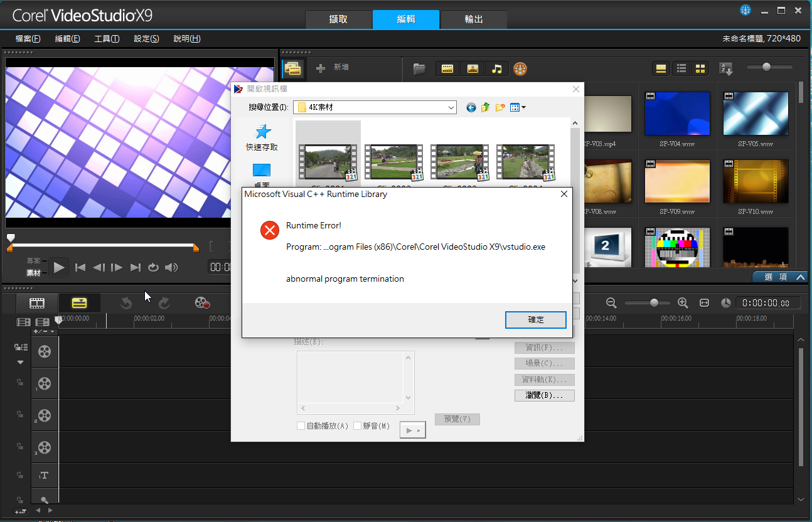This screenshot has width=812, height=522.
Task: Toggle ripple lock for overlay track 2
Action: point(20,413)
